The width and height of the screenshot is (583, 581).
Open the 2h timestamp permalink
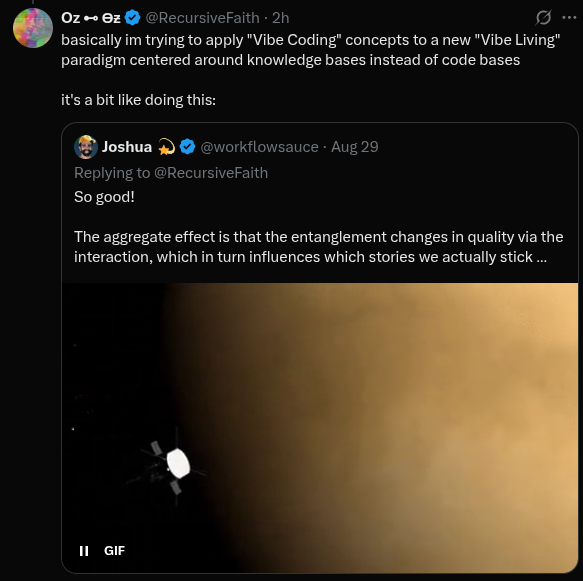pyautogui.click(x=281, y=18)
